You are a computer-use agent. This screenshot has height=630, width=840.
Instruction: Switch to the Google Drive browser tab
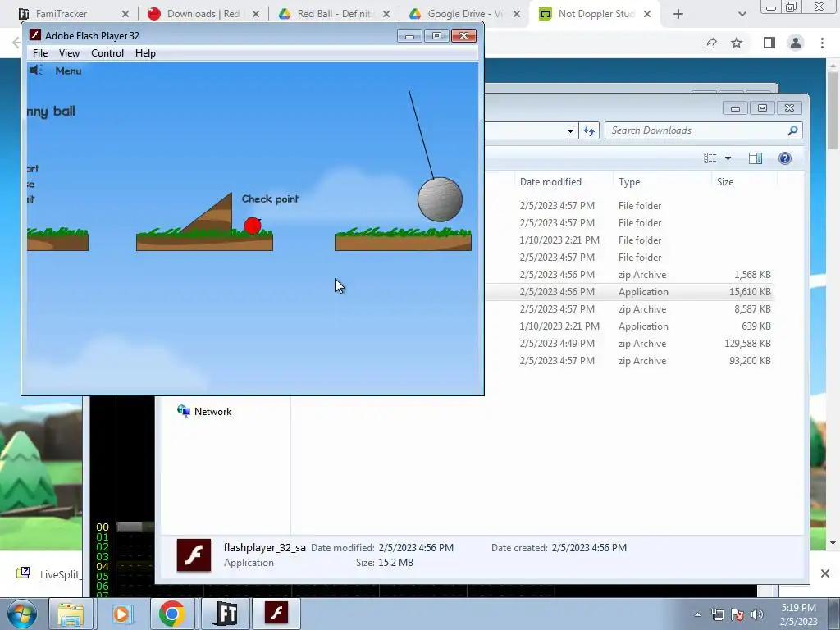(x=465, y=14)
